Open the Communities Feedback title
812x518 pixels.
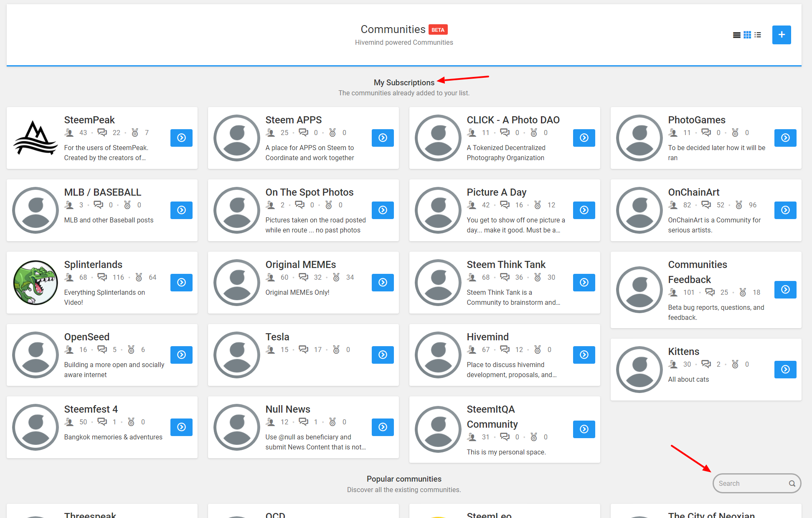pyautogui.click(x=698, y=272)
